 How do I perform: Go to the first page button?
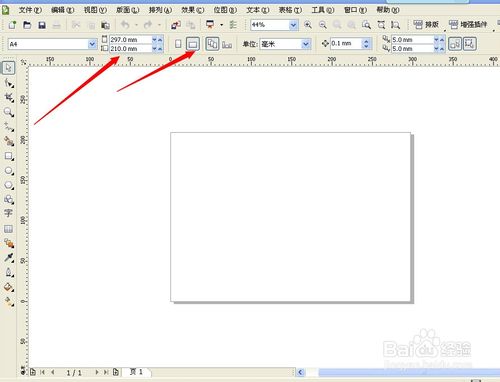point(42,372)
